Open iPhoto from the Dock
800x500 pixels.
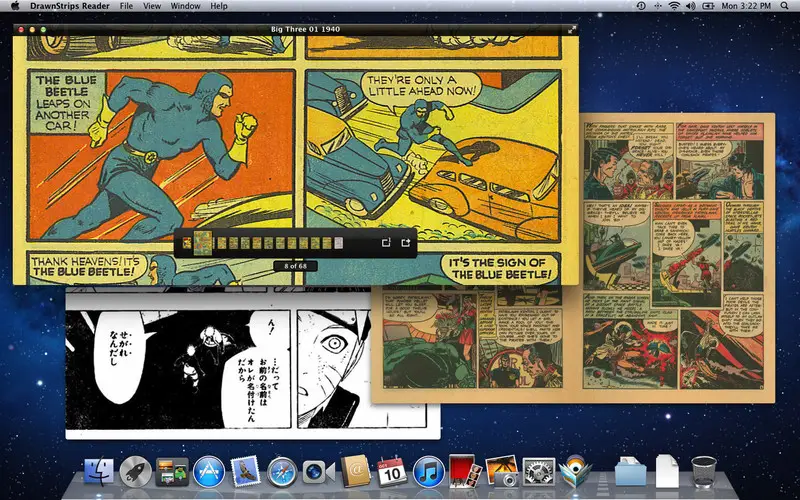[x=502, y=471]
